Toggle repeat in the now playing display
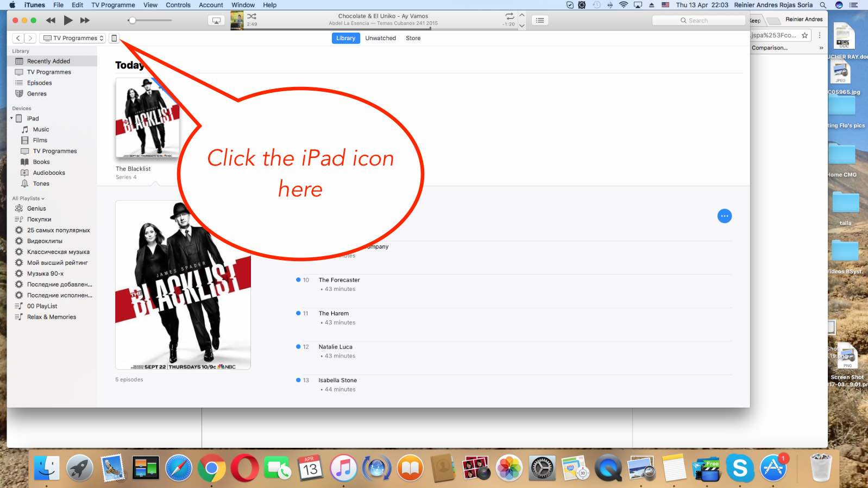The height and width of the screenshot is (488, 868). click(x=510, y=16)
